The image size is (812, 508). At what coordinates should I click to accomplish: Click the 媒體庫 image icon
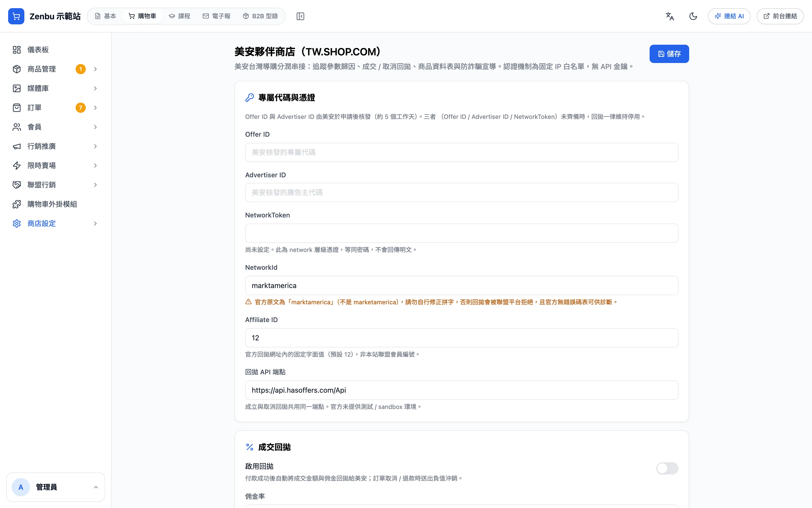point(17,88)
